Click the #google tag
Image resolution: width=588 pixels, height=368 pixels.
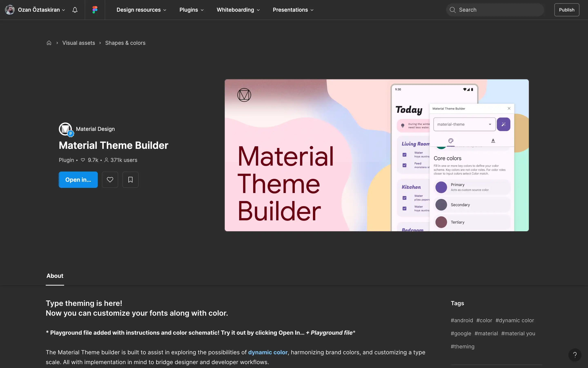pyautogui.click(x=461, y=333)
